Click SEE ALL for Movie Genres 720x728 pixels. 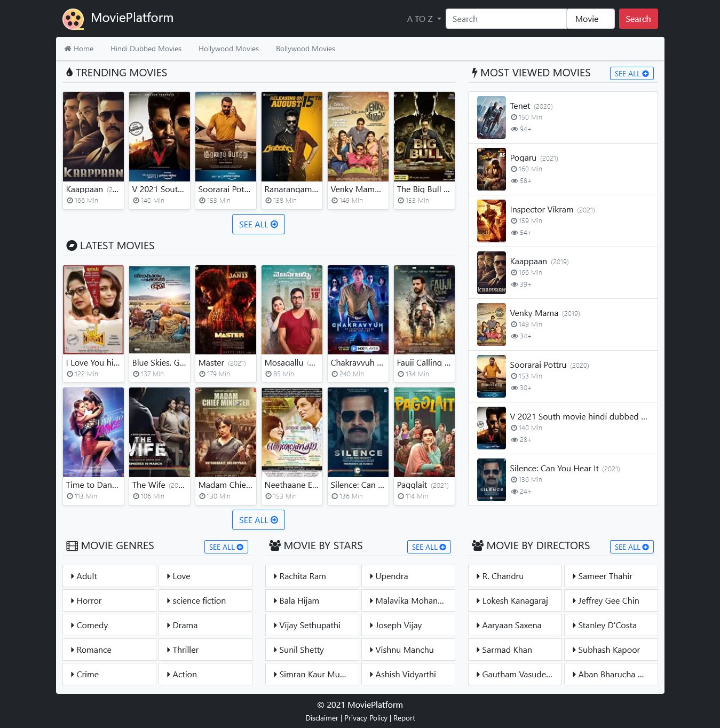tap(226, 547)
